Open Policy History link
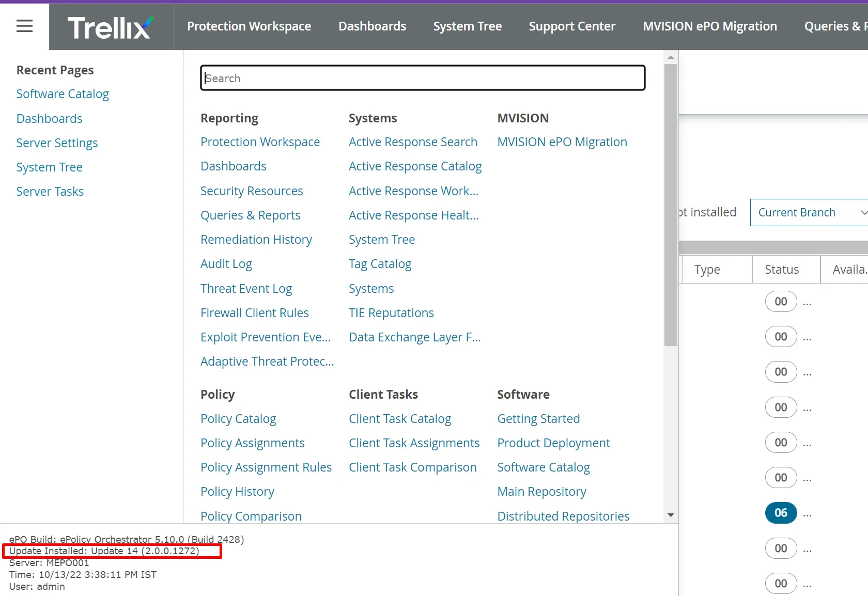This screenshot has height=596, width=868. coord(237,492)
